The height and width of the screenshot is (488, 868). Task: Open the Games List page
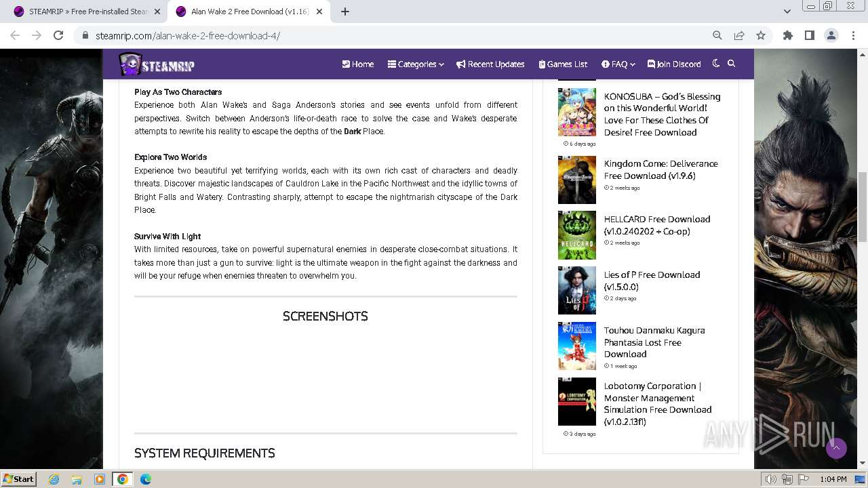[x=563, y=64]
